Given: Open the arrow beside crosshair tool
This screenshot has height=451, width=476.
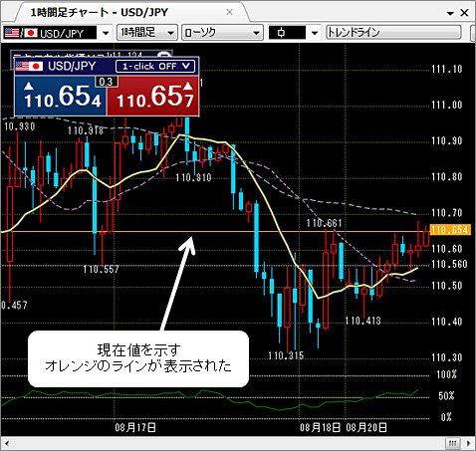Looking at the screenshot, I should point(315,33).
